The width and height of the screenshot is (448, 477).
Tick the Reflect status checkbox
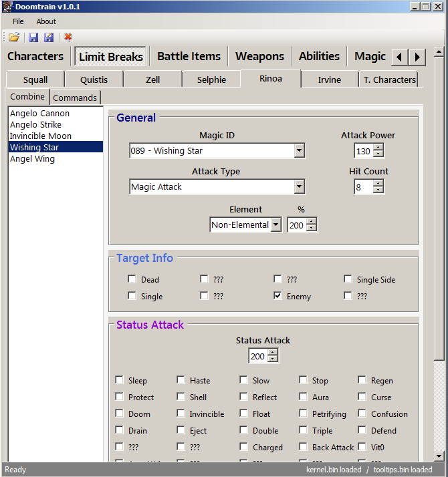coord(243,397)
